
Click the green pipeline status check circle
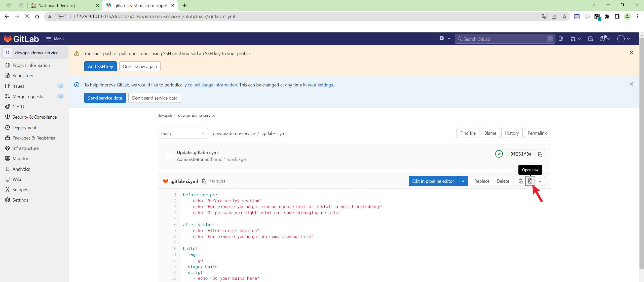click(x=499, y=154)
